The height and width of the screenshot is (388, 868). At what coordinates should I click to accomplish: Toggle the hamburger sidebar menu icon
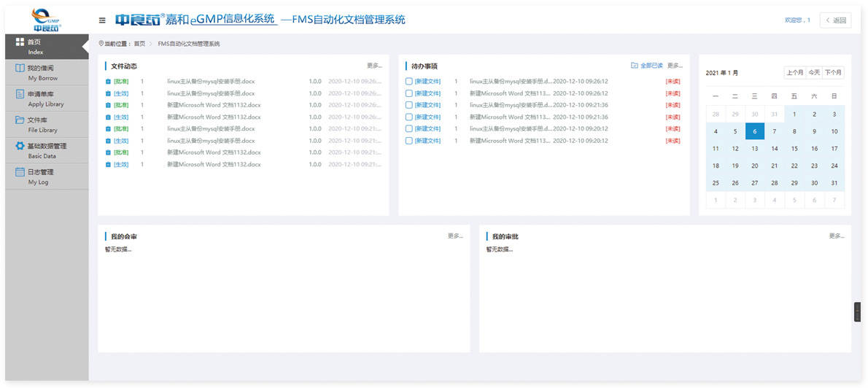pos(102,20)
